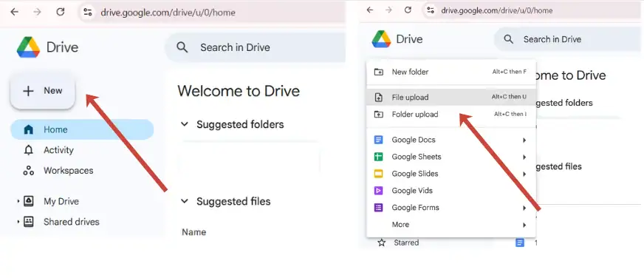Collapse Suggested folders chevron in left window
This screenshot has width=644, height=278.
pyautogui.click(x=185, y=124)
